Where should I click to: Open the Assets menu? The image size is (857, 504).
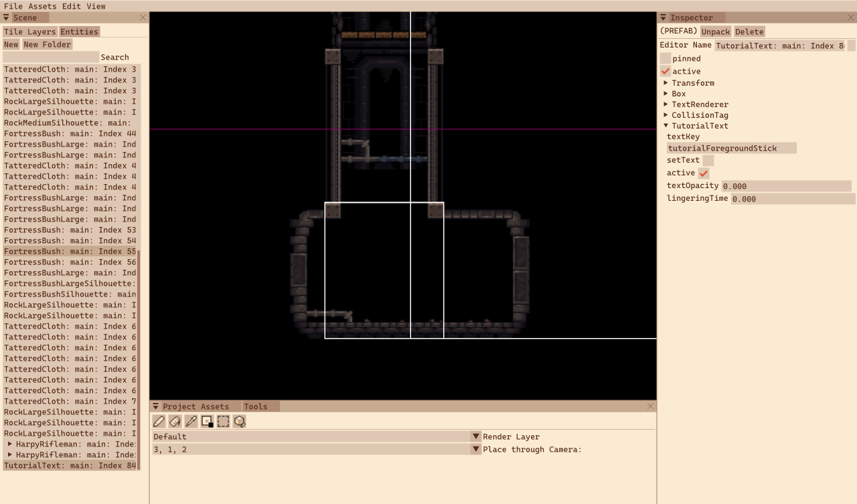tap(42, 6)
